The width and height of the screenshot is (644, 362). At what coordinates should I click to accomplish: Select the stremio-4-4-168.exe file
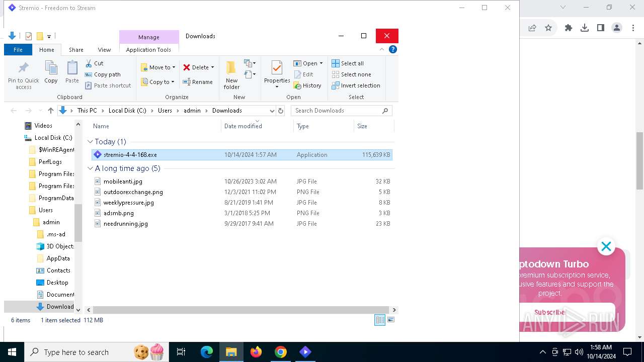pos(242,155)
